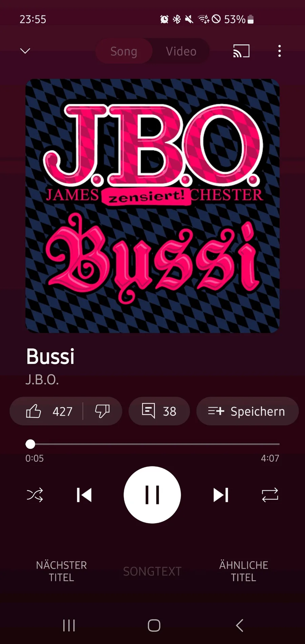Image resolution: width=305 pixels, height=644 pixels.
Task: Dislike the song with thumbs down
Action: (102, 411)
